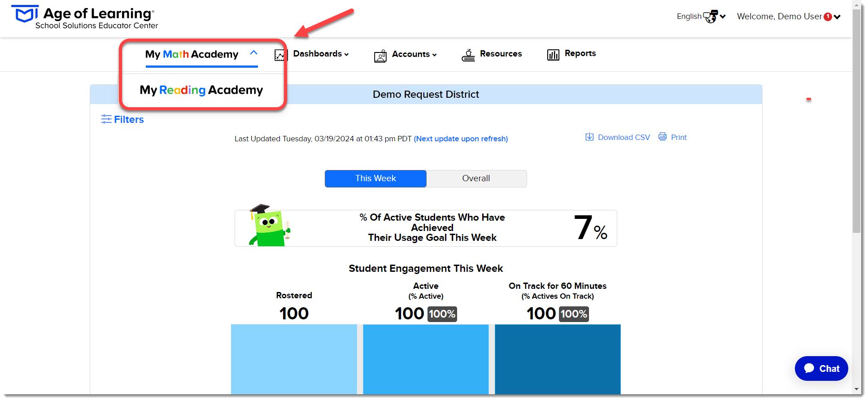Viewport: 868px width, 401px height.
Task: Click the Dashboards chart icon
Action: 281,55
